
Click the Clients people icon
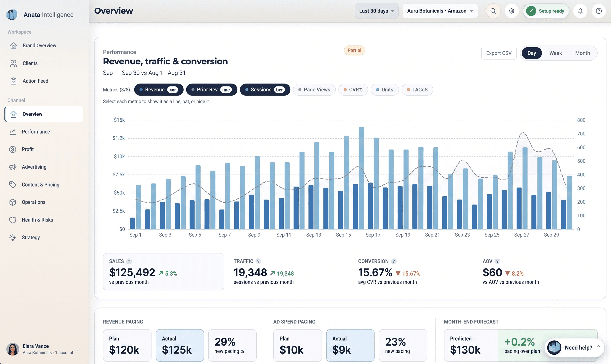click(x=13, y=63)
